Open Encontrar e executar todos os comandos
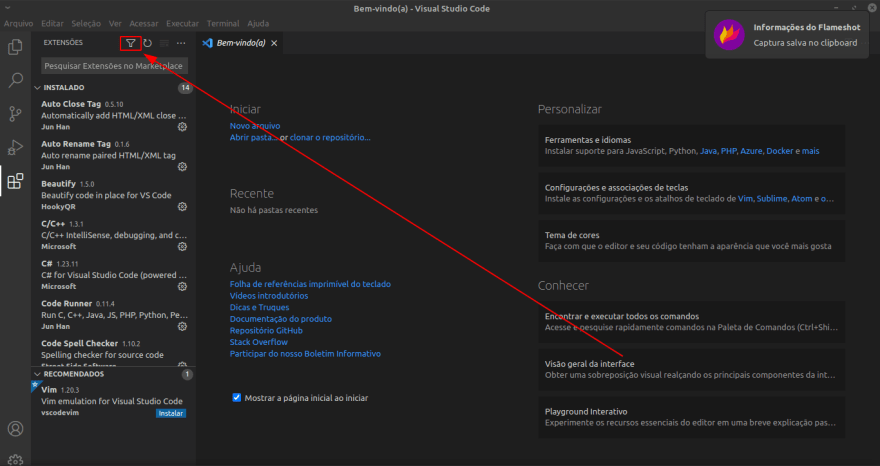This screenshot has height=466, width=880. [x=691, y=322]
